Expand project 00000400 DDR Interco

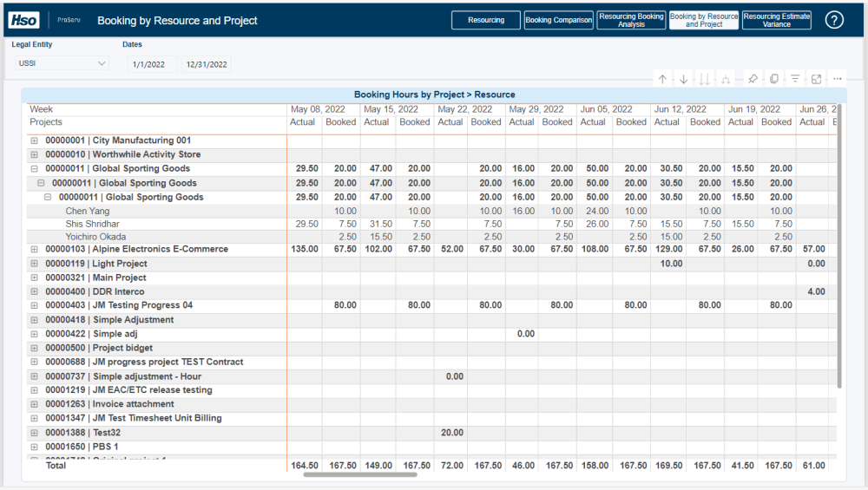(35, 291)
